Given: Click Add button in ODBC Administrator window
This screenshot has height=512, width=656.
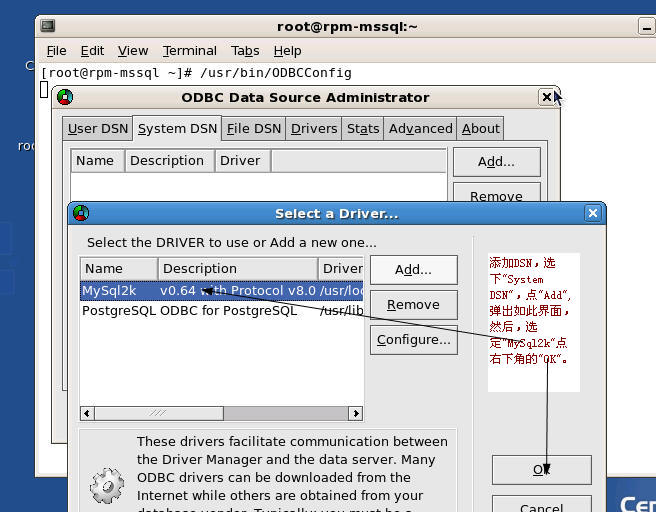Looking at the screenshot, I should point(497,161).
